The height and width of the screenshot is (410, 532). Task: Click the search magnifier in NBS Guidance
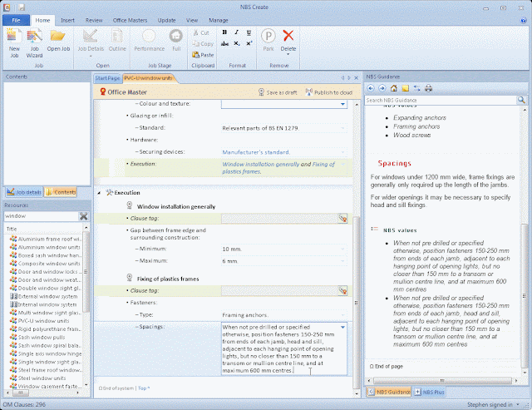tap(521, 100)
